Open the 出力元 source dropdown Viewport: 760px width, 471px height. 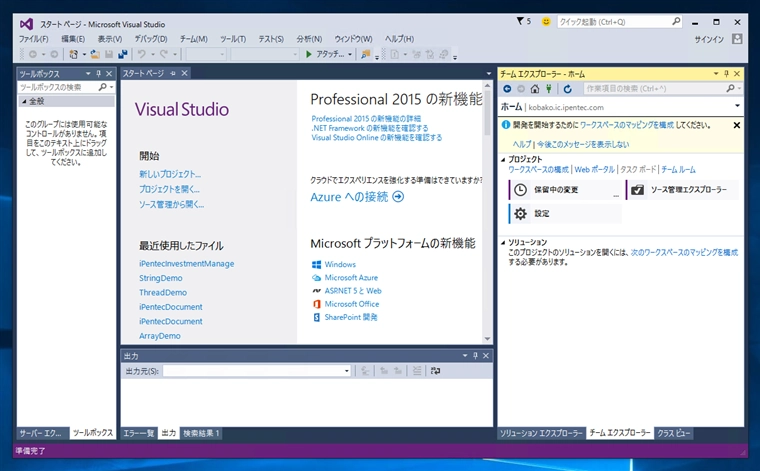(x=346, y=371)
